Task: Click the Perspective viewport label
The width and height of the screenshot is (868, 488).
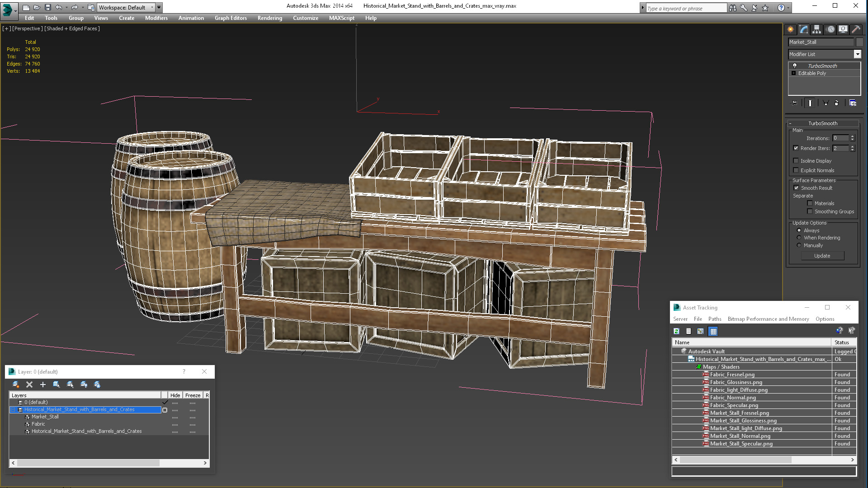Action: [x=28, y=28]
